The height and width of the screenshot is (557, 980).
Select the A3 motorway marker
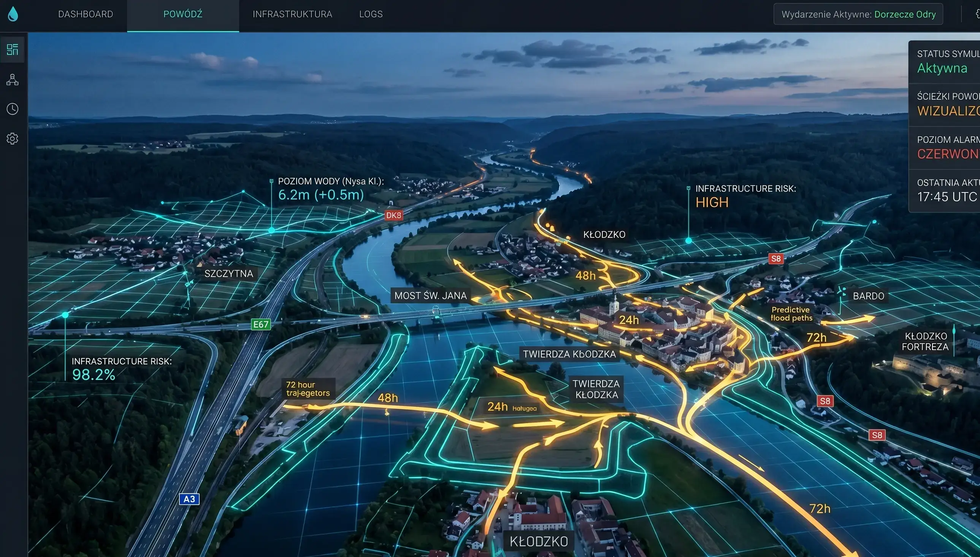point(189,499)
